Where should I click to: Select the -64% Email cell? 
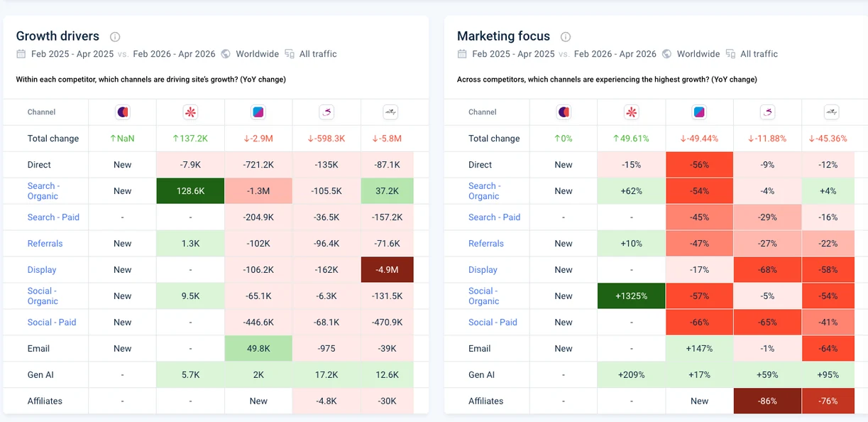829,349
